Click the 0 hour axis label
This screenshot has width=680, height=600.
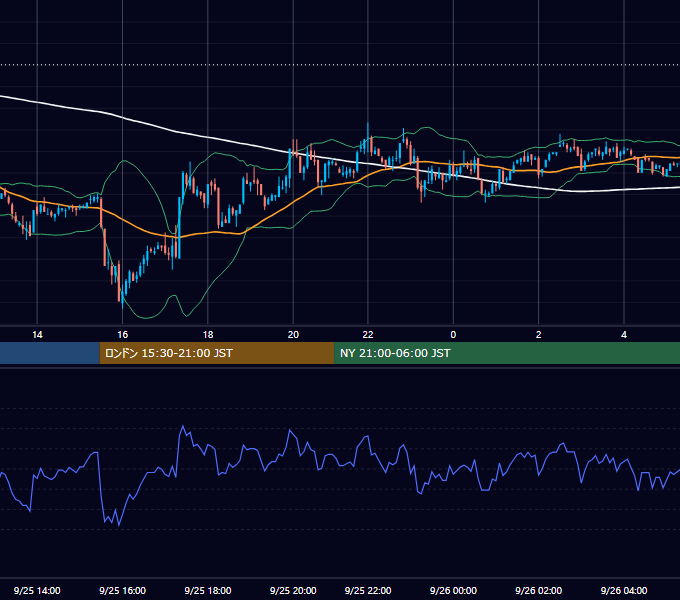click(x=453, y=335)
